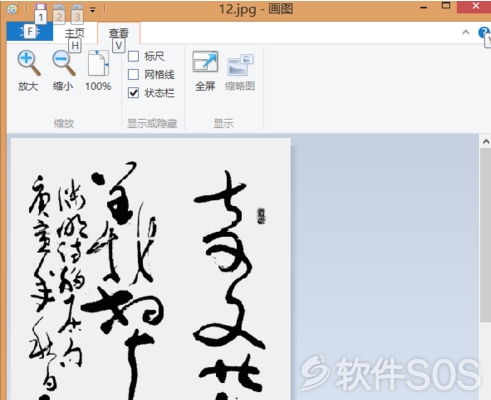Image resolution: width=491 pixels, height=400 pixels.
Task: Enable the Ruler (标尺) checkbox
Action: (x=133, y=56)
